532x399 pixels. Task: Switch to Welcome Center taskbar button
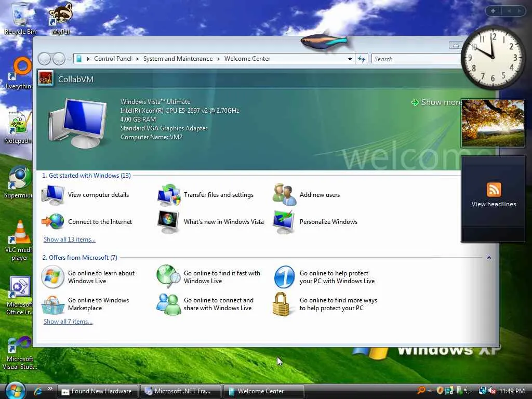(x=263, y=391)
